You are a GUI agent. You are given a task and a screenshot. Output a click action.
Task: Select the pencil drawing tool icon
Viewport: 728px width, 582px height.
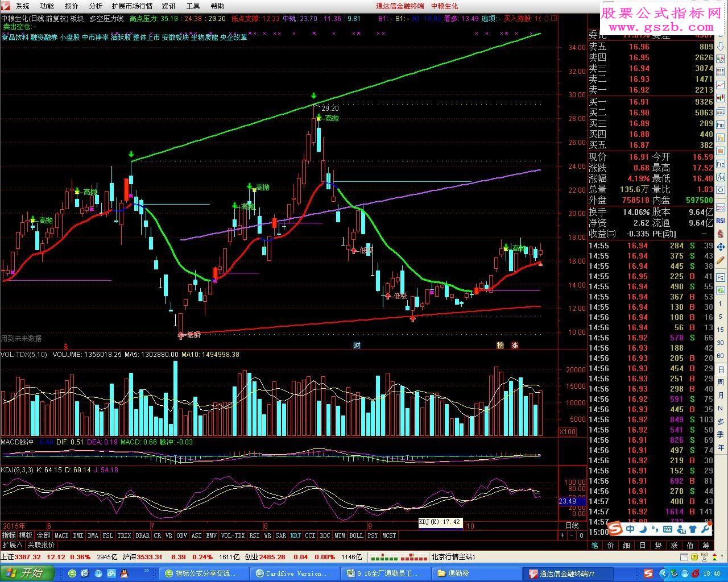(721, 259)
